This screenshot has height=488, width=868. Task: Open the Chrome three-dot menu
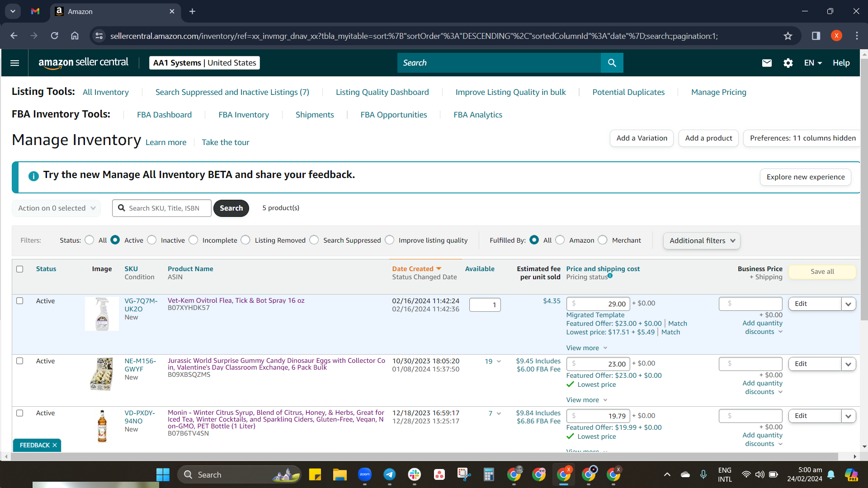(x=857, y=36)
